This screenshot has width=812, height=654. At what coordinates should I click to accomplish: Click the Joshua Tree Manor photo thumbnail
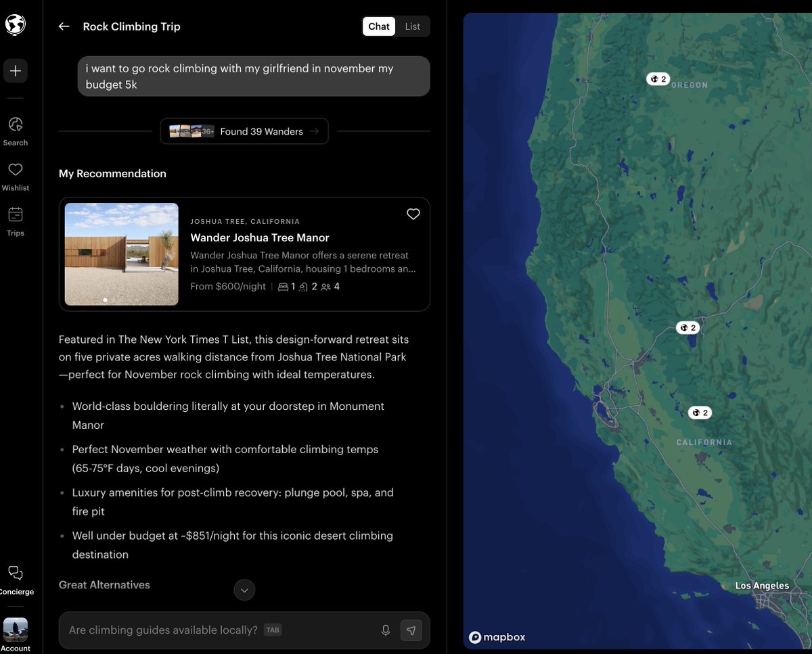pyautogui.click(x=122, y=254)
